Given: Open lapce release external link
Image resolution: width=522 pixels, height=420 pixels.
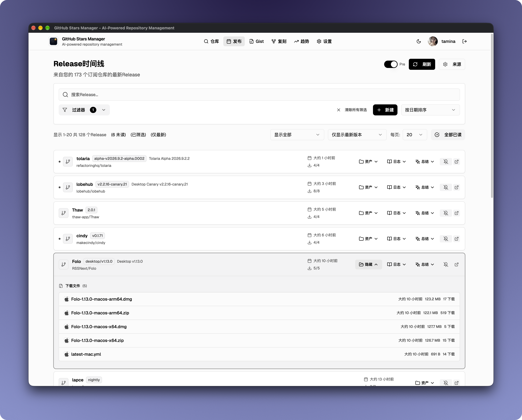Looking at the screenshot, I should (x=456, y=383).
